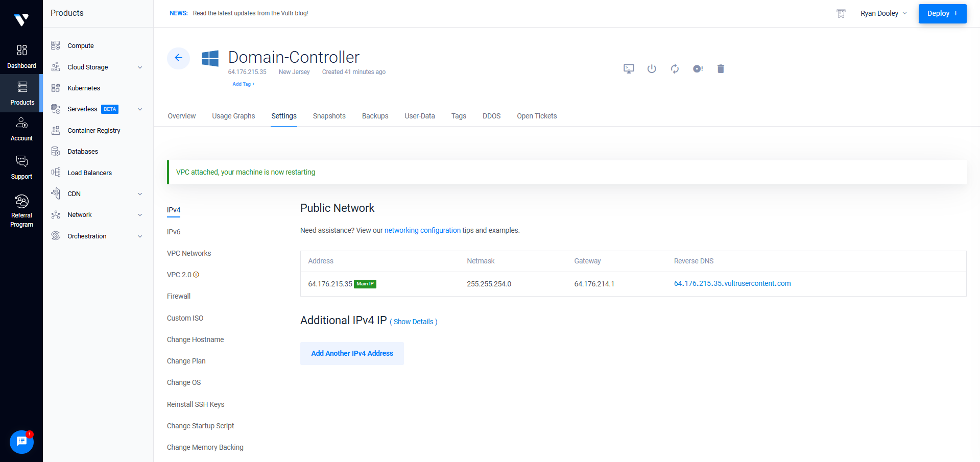Open Change OS settings
This screenshot has height=462, width=980.
pyautogui.click(x=184, y=382)
